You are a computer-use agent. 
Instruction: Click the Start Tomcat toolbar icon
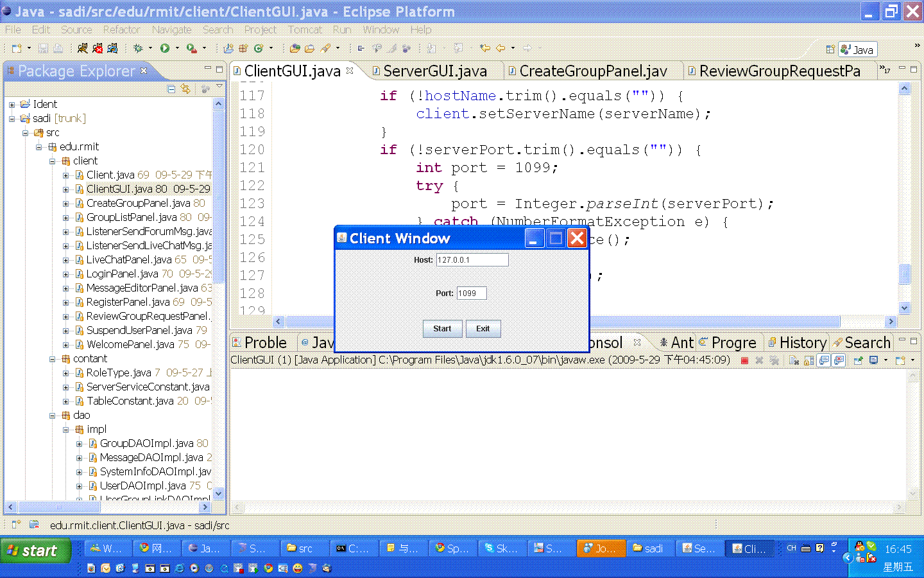coord(82,48)
